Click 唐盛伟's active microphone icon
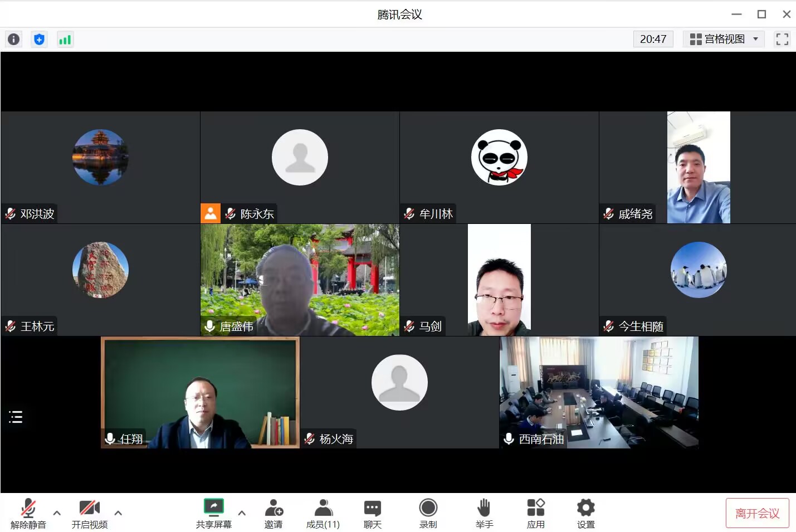Screen dimensions: 796x532 [x=209, y=326]
